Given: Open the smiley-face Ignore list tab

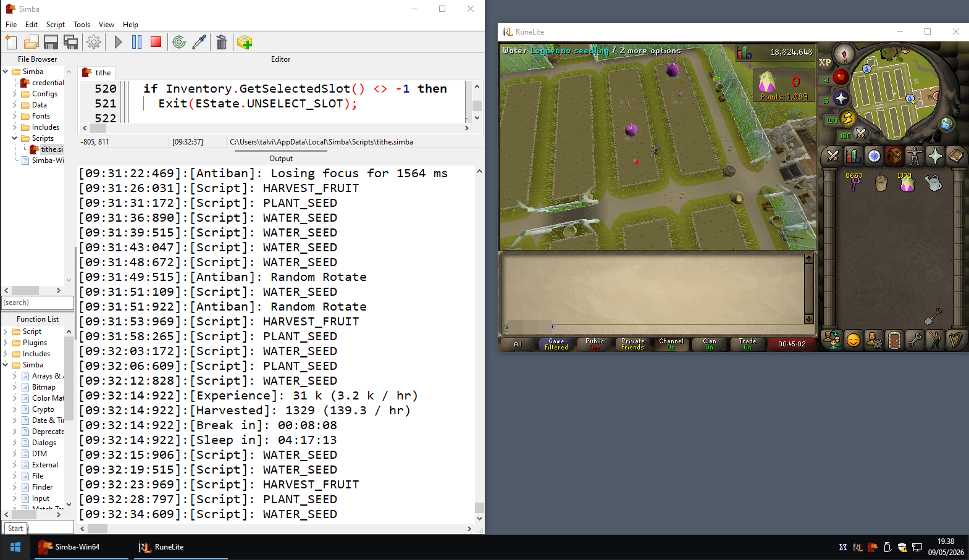Looking at the screenshot, I should pyautogui.click(x=853, y=340).
